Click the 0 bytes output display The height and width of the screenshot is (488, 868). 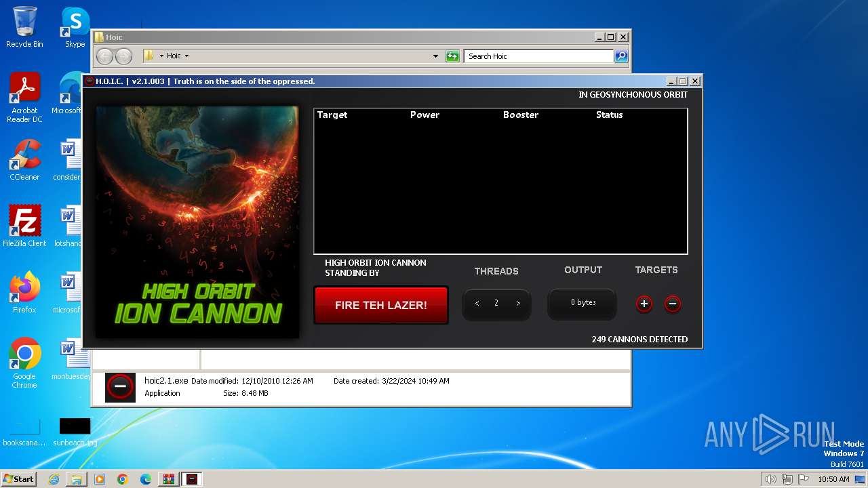tap(583, 302)
